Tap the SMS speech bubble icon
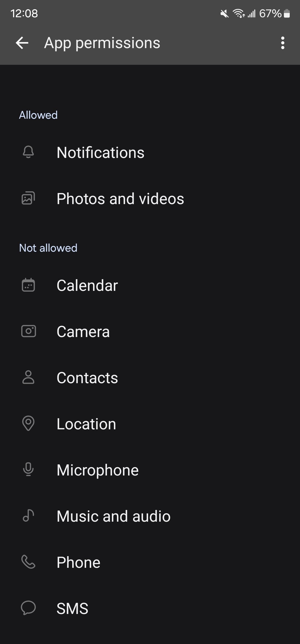Screen dimensions: 300x644 coord(28,608)
